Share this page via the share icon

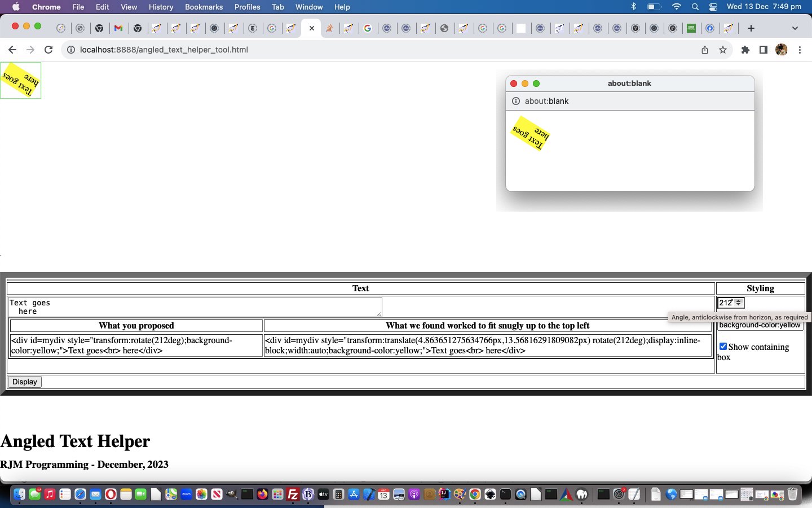point(705,50)
